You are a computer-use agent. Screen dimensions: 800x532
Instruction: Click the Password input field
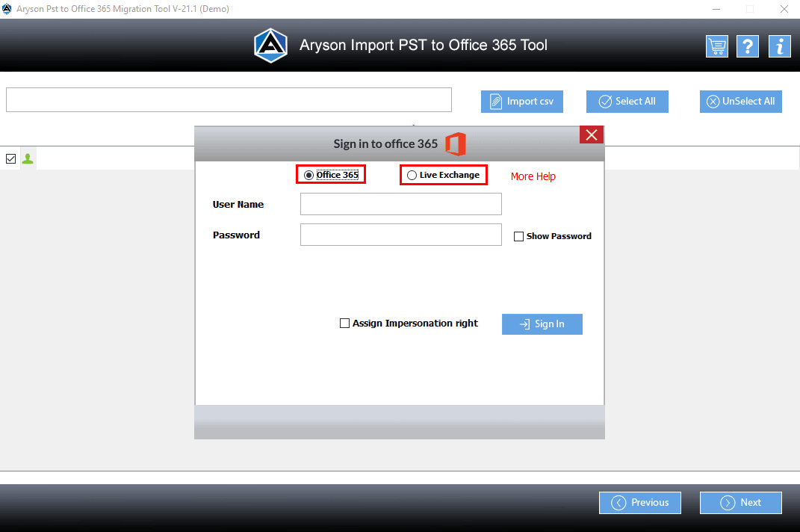(401, 235)
